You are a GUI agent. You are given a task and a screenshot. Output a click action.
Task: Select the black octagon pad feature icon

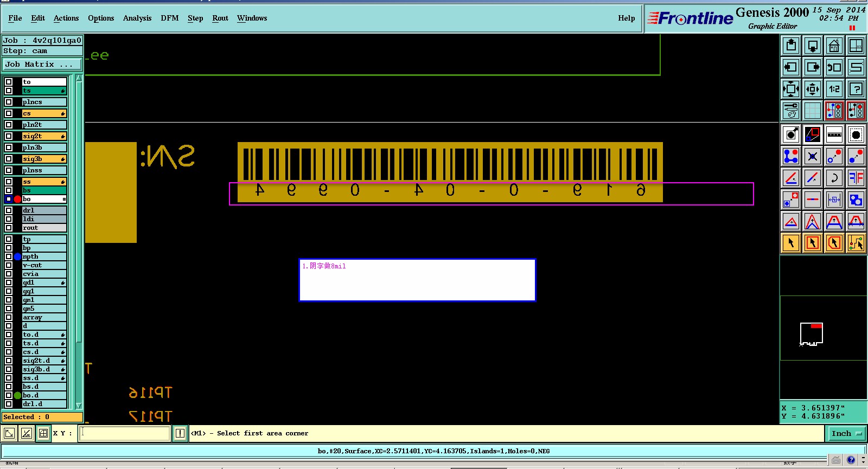click(856, 134)
